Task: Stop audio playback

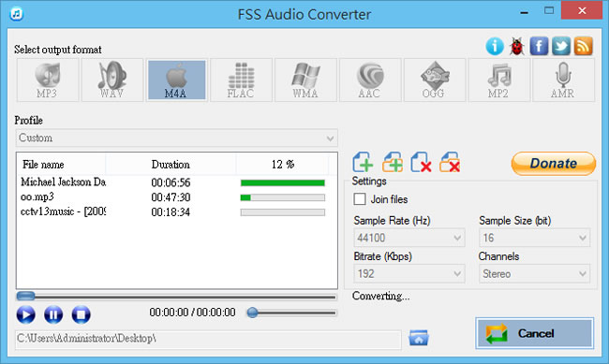Action: click(82, 314)
